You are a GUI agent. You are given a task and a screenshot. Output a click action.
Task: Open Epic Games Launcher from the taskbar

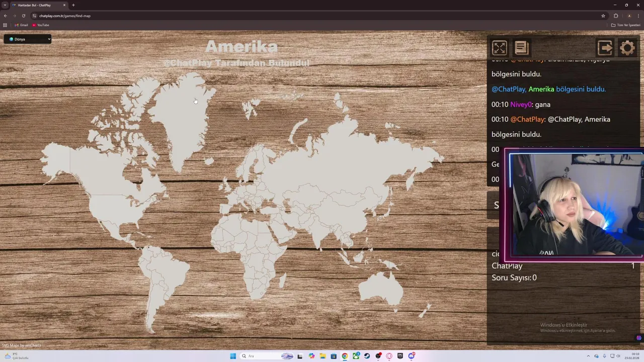[x=400, y=356]
